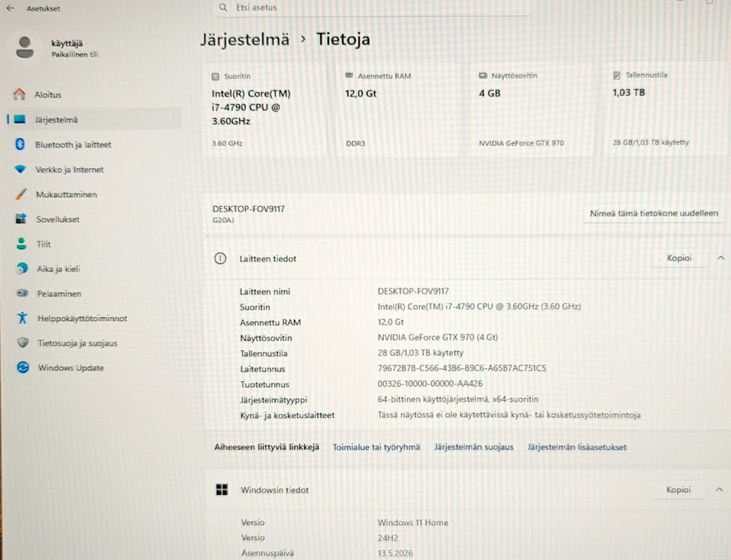Click the G20AJ model text
Image resolution: width=731 pixels, height=560 pixels.
click(x=223, y=220)
